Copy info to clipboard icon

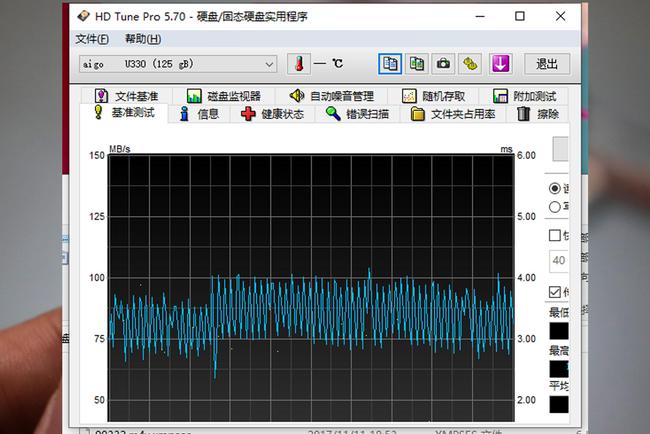(x=390, y=64)
